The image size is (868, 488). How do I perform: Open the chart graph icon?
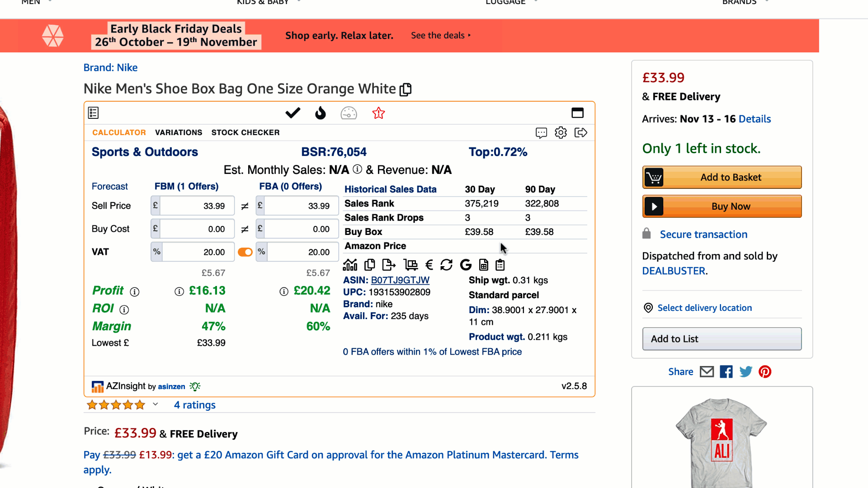[350, 265]
